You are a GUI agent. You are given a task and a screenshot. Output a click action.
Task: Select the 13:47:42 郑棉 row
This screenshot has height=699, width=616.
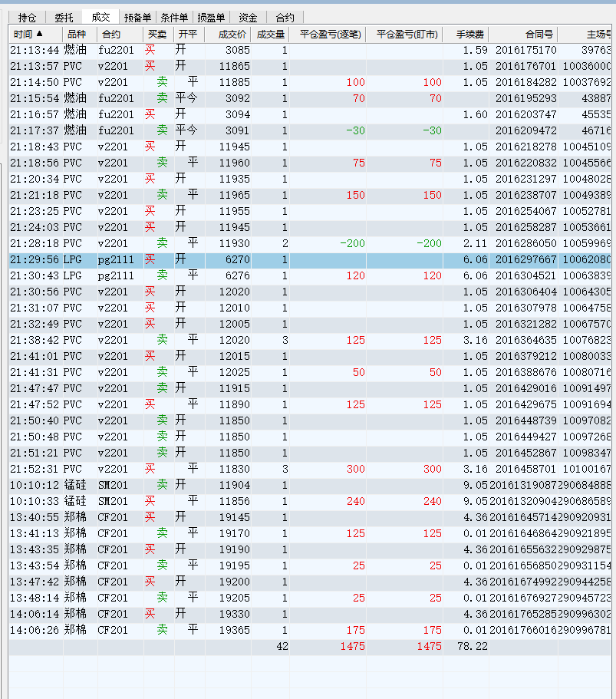pyautogui.click(x=310, y=582)
